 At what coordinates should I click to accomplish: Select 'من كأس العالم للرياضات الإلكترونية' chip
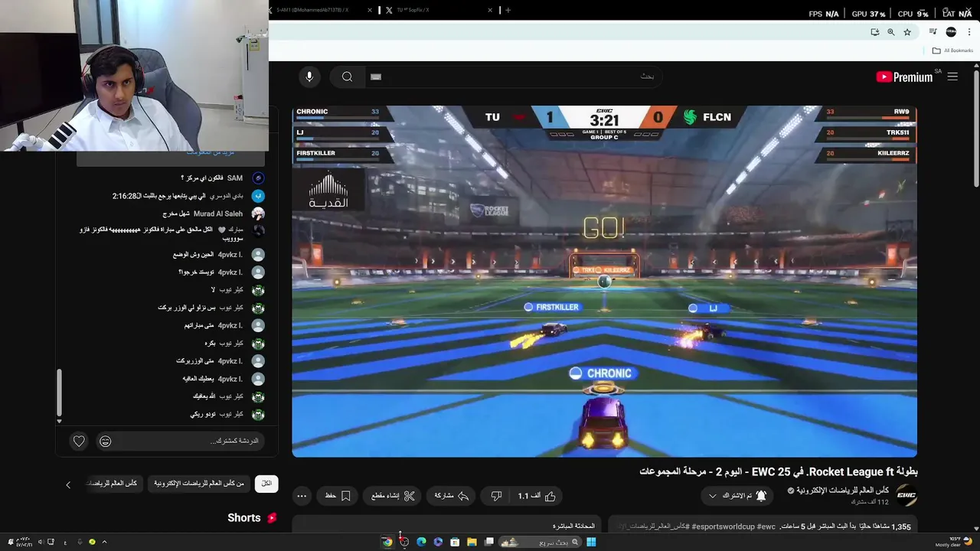tap(199, 484)
